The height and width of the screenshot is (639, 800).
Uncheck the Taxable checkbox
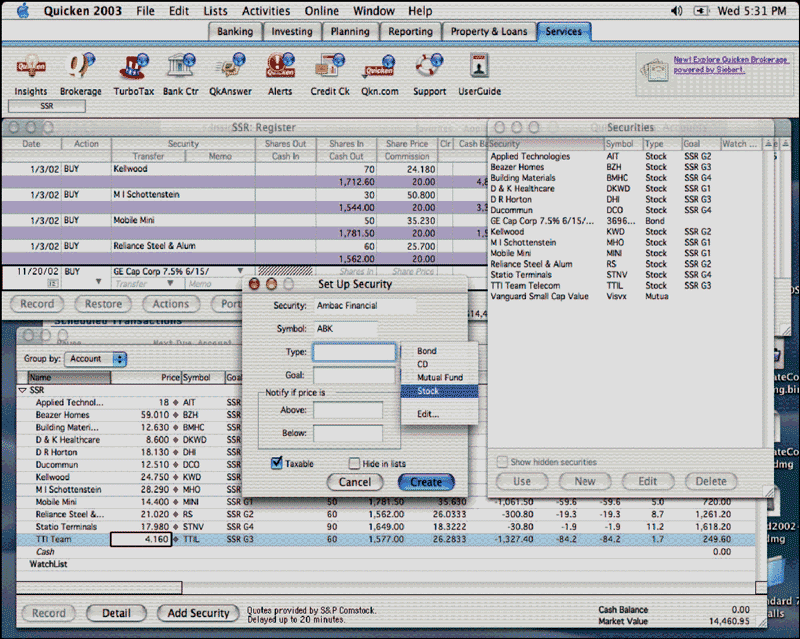pos(278,464)
